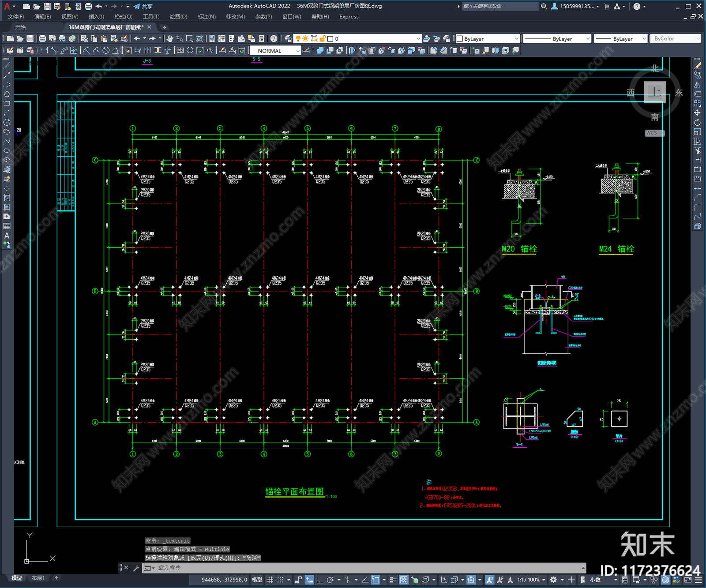Click the Zoom Window tool icon
706x588 pixels.
(x=190, y=39)
